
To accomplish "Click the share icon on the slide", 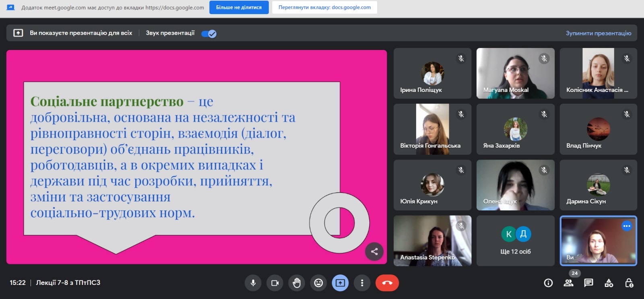I will (374, 252).
